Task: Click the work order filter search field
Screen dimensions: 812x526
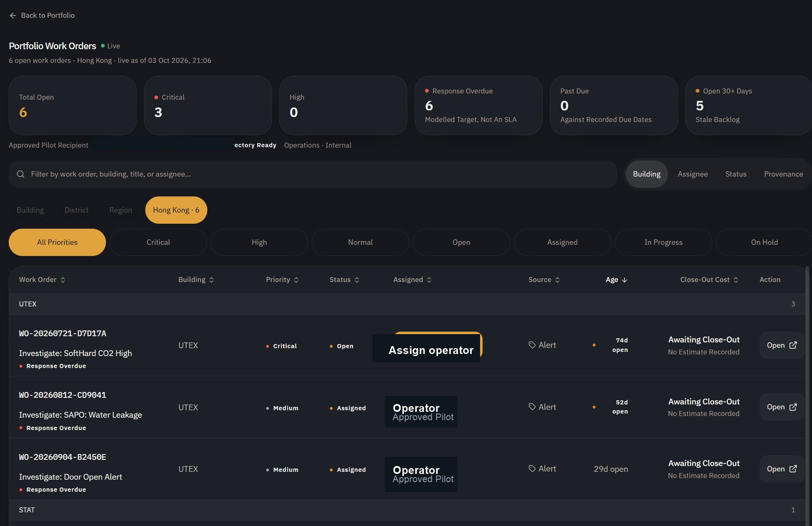Action: [313, 174]
